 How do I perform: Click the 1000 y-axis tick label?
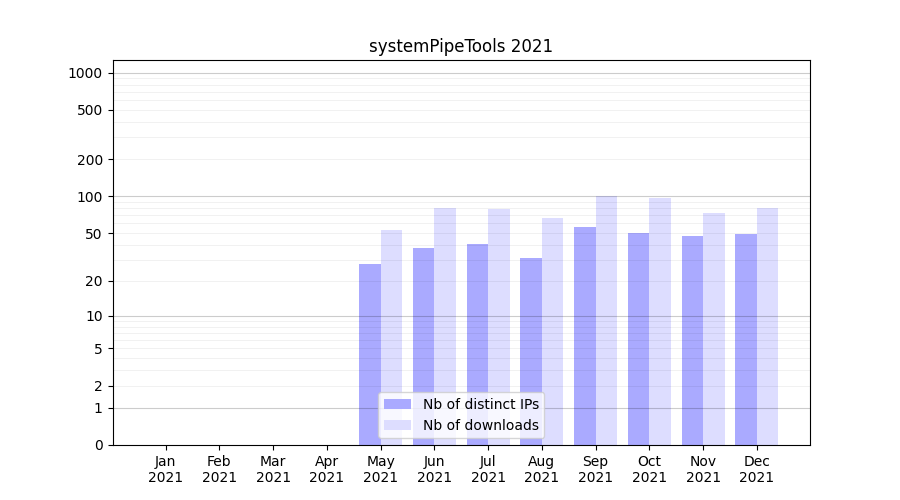pyautogui.click(x=85, y=73)
